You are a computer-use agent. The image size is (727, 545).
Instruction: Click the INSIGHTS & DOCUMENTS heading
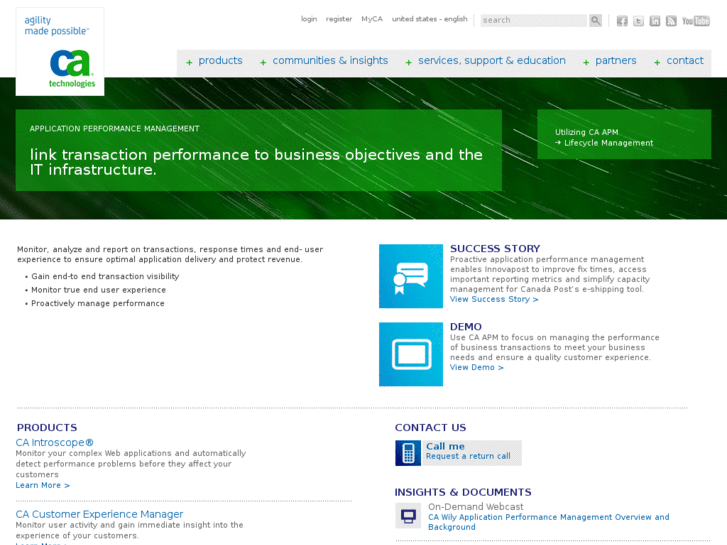[463, 492]
